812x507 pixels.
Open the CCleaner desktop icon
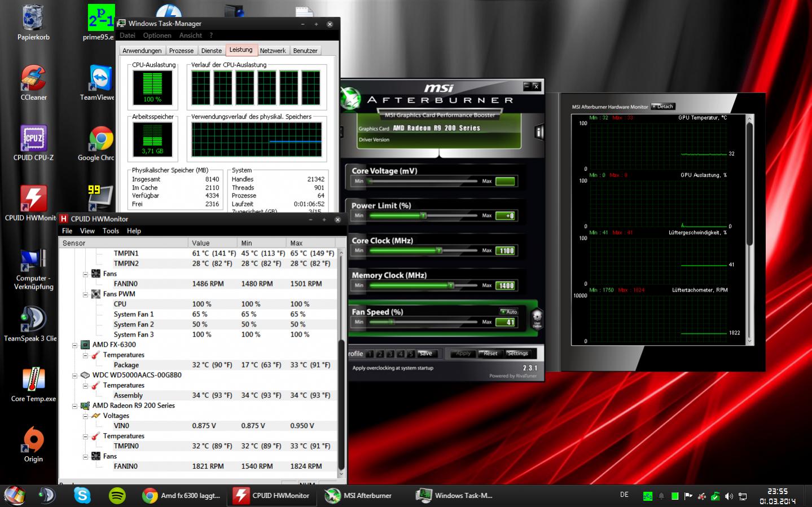(x=33, y=83)
